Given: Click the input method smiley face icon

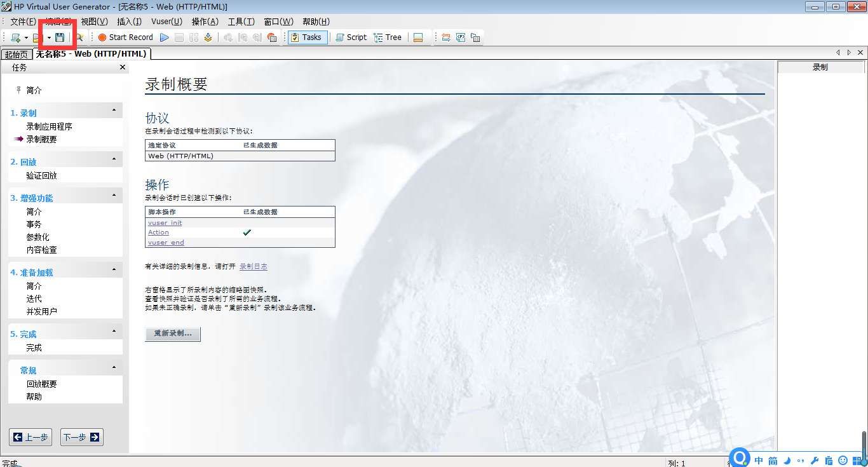Looking at the screenshot, I should [843, 461].
